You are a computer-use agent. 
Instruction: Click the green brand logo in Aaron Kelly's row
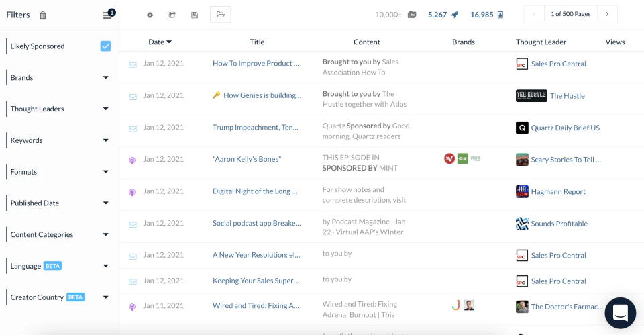coord(462,158)
